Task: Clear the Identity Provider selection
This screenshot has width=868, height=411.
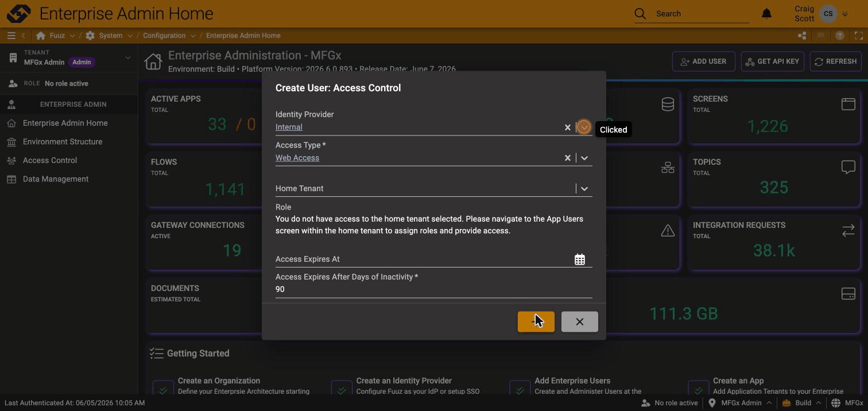Action: pyautogui.click(x=567, y=127)
